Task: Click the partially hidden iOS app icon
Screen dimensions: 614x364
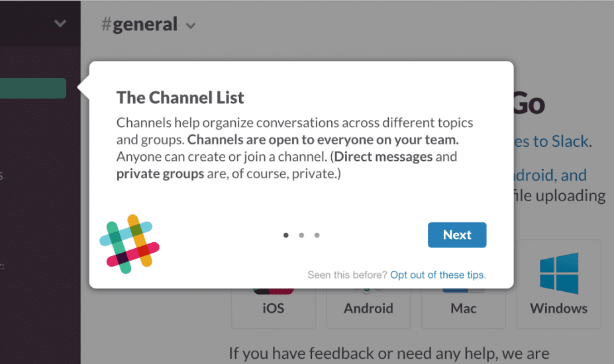Action: [x=274, y=292]
